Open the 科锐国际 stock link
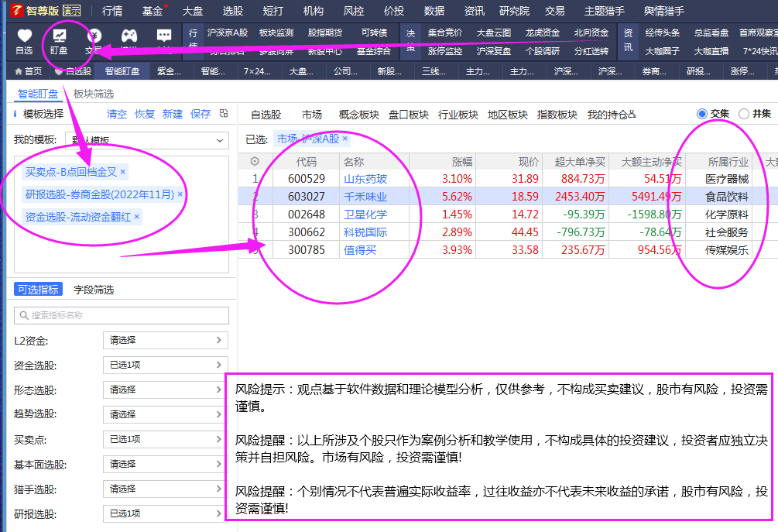 coord(365,232)
